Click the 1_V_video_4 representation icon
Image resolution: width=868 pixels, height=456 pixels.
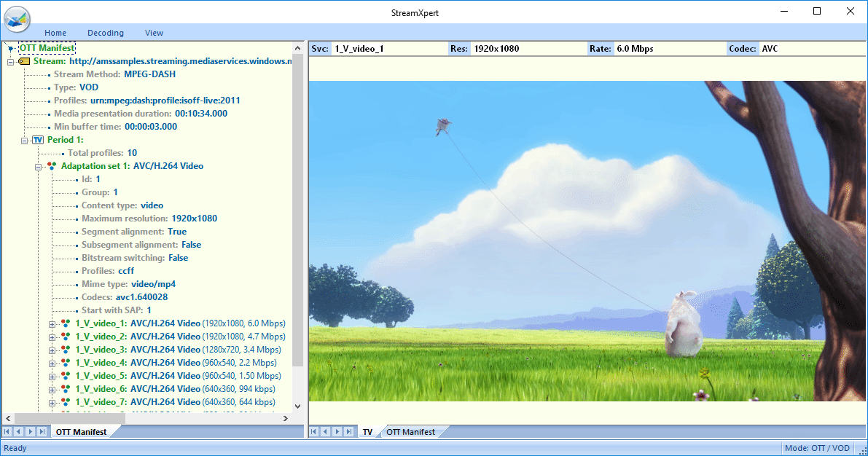66,363
